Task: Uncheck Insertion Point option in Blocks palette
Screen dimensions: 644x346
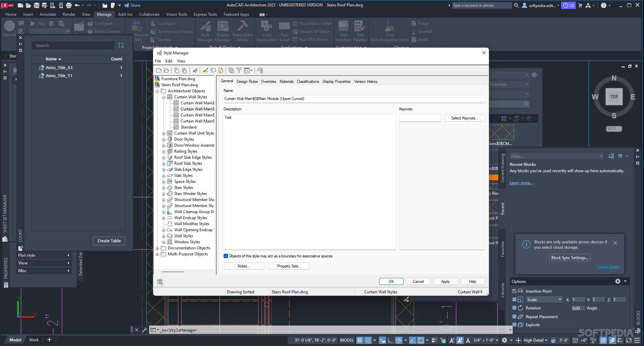Action: coord(514,291)
